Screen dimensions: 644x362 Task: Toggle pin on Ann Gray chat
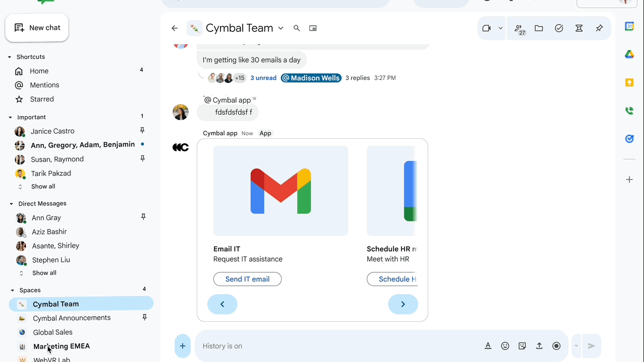tap(143, 217)
